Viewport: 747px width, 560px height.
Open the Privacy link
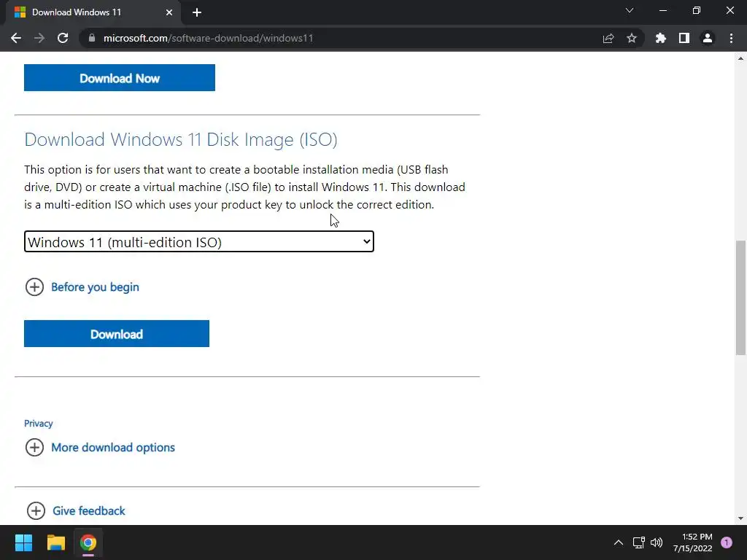[x=39, y=424]
